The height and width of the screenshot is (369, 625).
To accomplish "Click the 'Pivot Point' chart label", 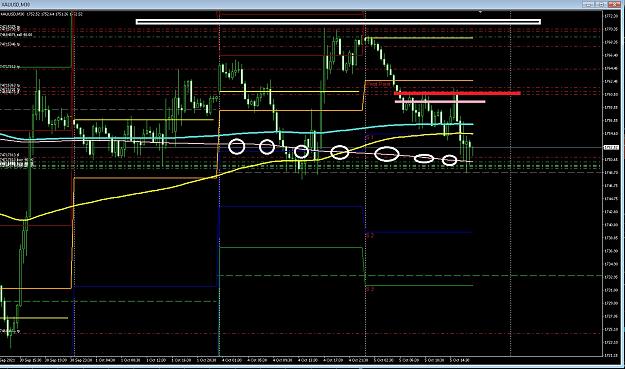I will pyautogui.click(x=378, y=84).
